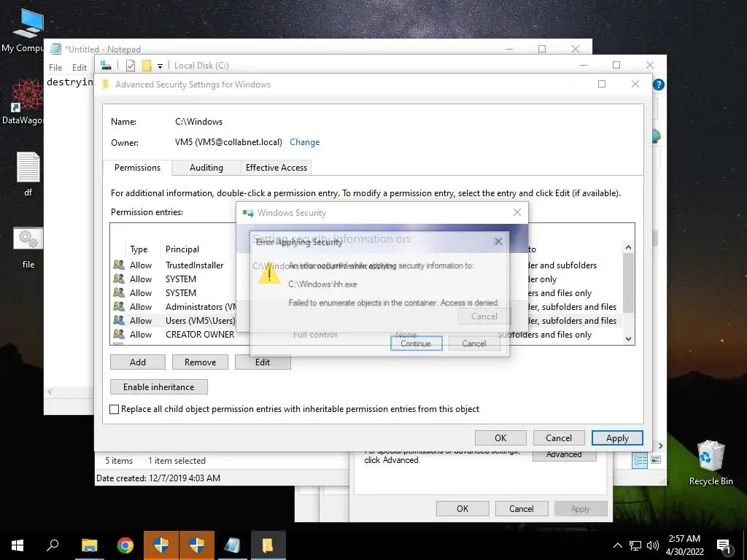The height and width of the screenshot is (560, 747).
Task: Select the desktop item named file
Action: (x=28, y=248)
